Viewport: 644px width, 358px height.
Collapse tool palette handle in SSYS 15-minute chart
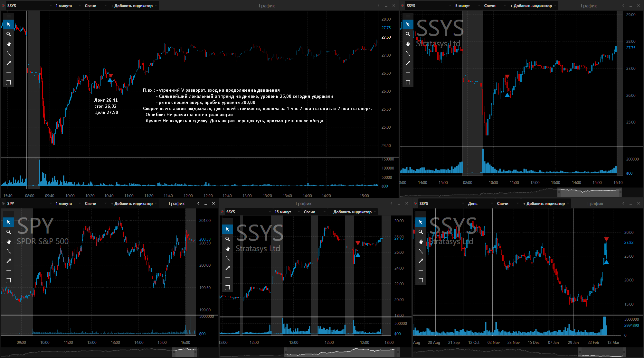(228, 221)
